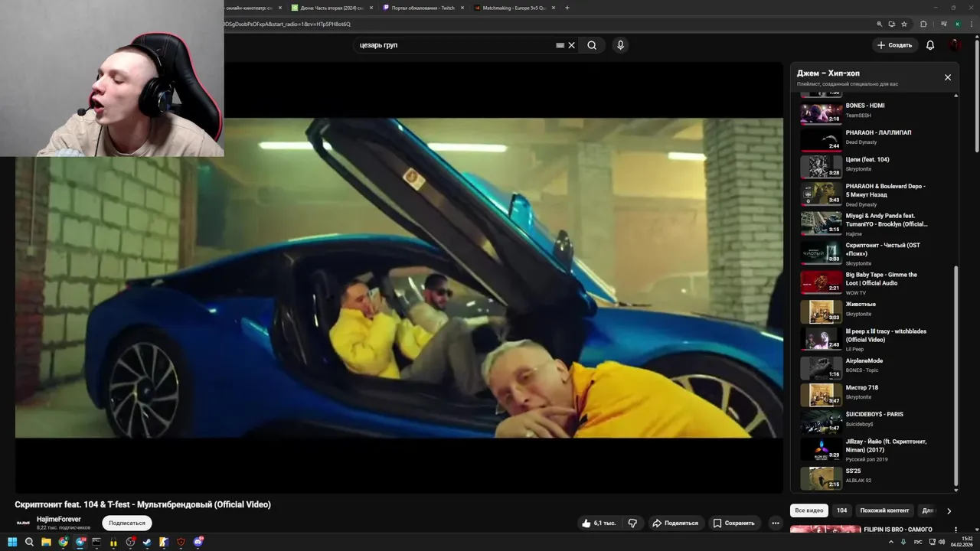Screen dimensions: 980x551
Task: Switch keyboard language РУС in tray
Action: point(918,542)
